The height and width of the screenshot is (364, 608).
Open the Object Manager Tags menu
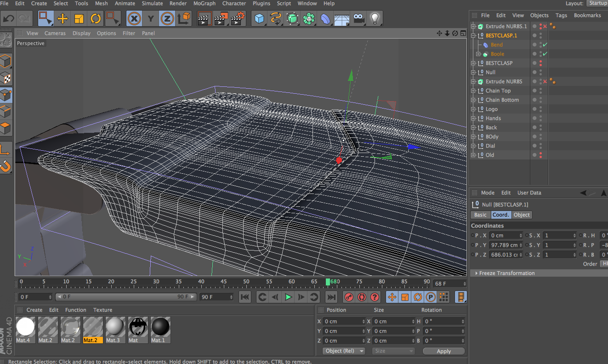[x=561, y=15]
